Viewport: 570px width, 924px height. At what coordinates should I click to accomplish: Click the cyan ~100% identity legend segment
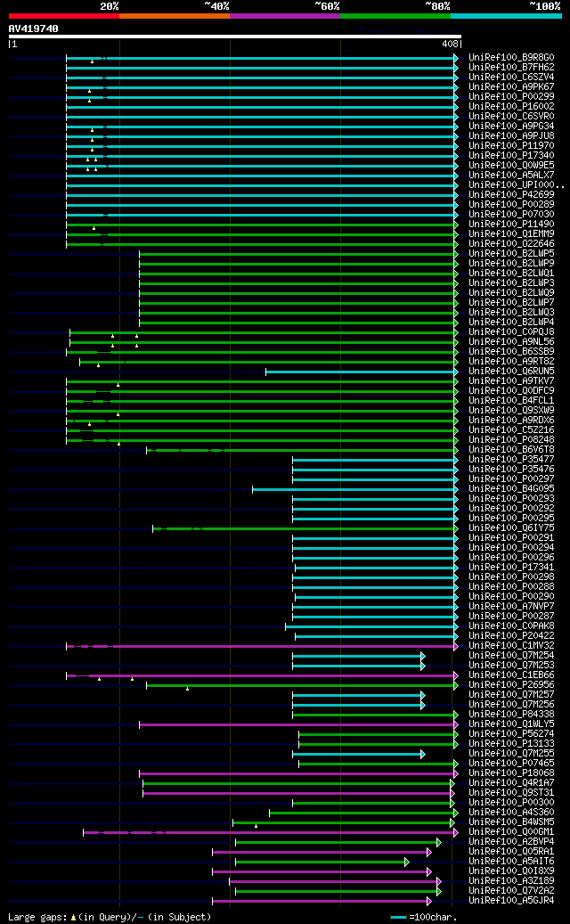pyautogui.click(x=506, y=16)
